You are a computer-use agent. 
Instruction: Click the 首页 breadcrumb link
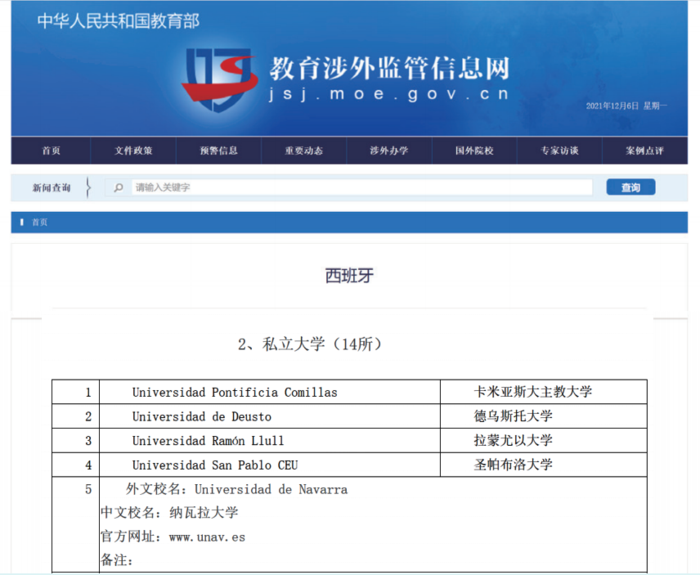point(39,222)
